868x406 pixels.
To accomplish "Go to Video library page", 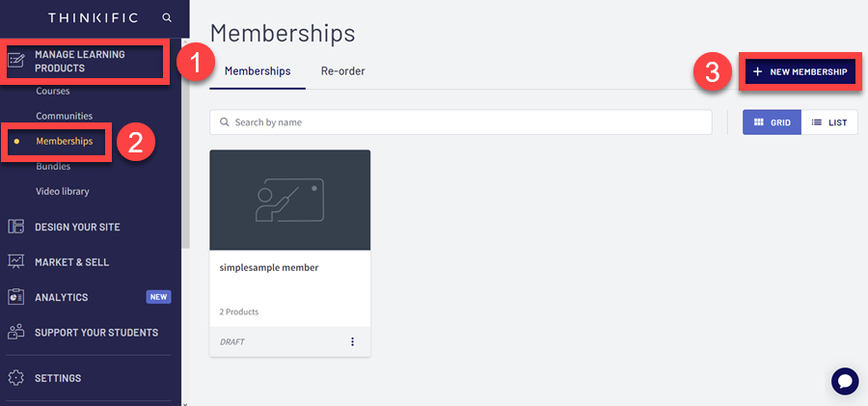I will 62,191.
